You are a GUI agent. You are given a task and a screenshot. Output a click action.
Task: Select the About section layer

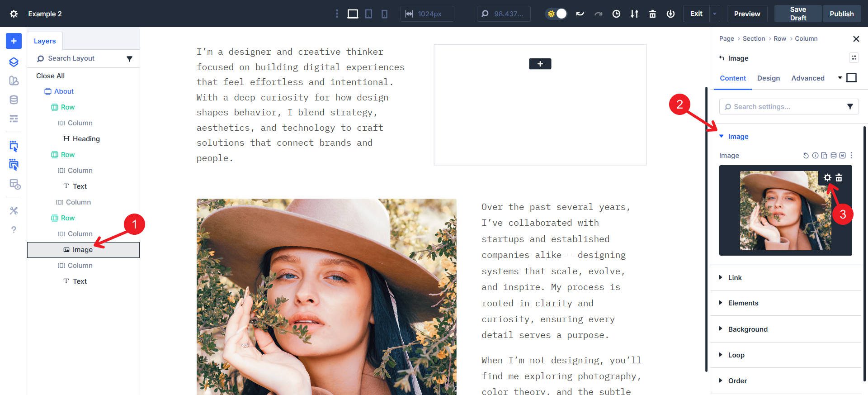[x=63, y=91]
